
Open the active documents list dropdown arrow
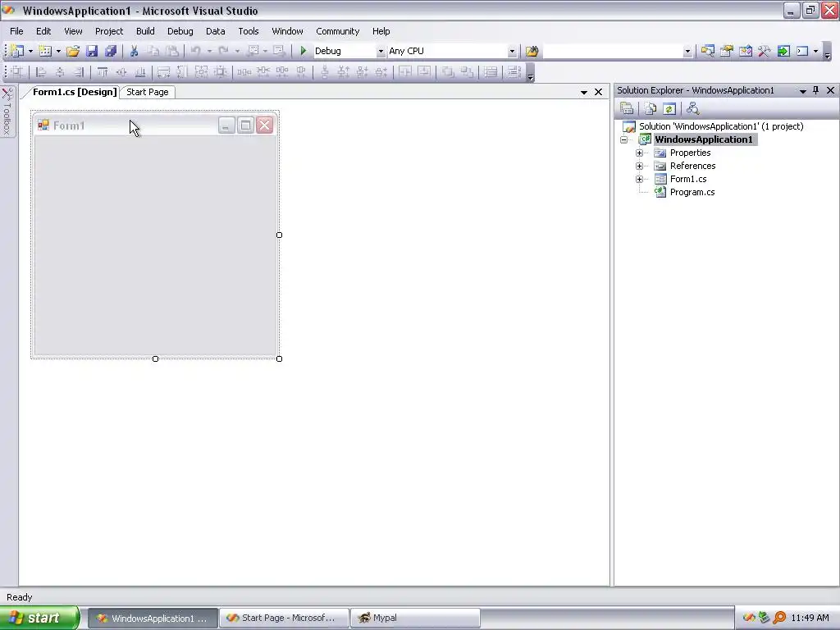pyautogui.click(x=584, y=92)
